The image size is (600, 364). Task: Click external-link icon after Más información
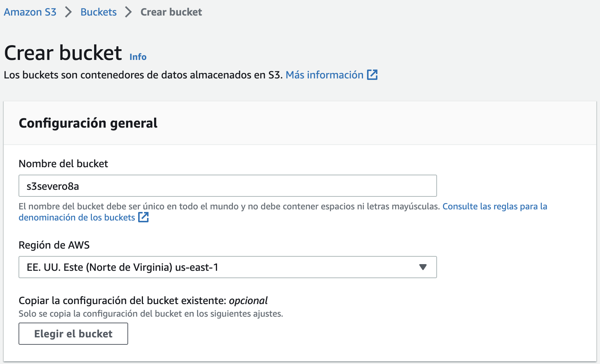tap(372, 75)
